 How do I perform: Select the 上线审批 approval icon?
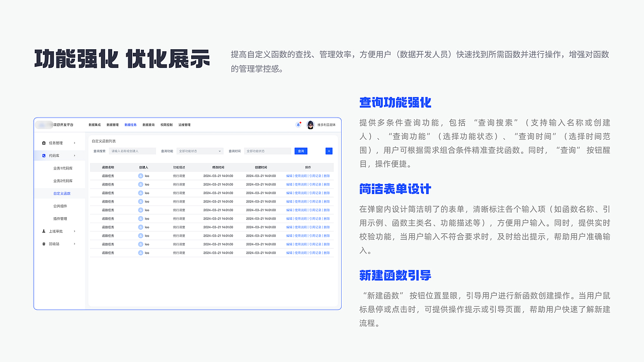[x=44, y=231]
